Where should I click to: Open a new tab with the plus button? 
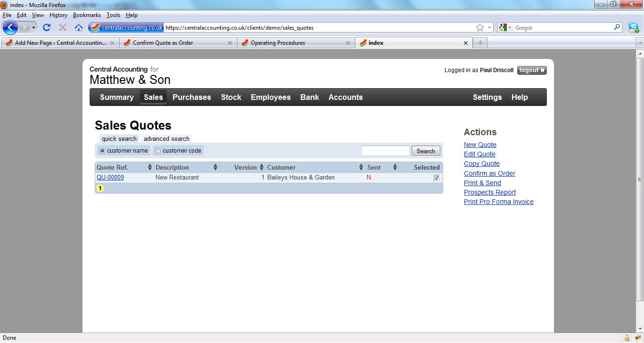(x=480, y=43)
